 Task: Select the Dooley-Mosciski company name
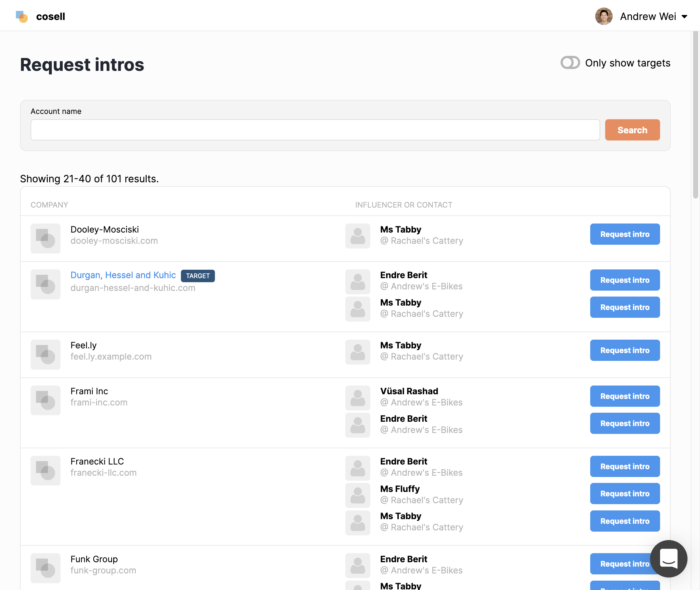tap(105, 229)
